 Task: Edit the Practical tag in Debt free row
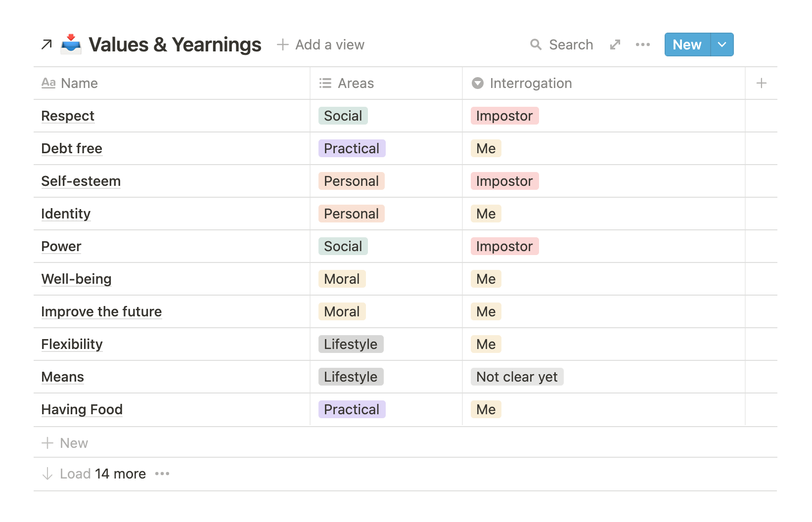pos(352,148)
